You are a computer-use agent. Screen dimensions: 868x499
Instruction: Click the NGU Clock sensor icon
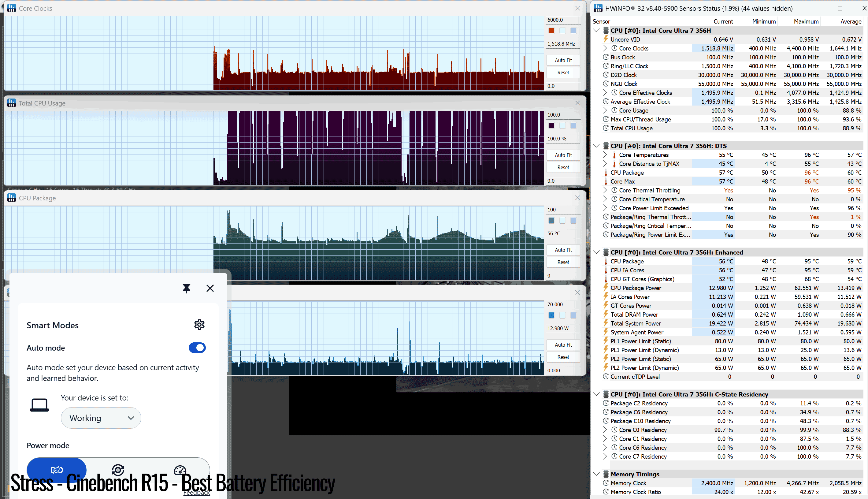(606, 84)
